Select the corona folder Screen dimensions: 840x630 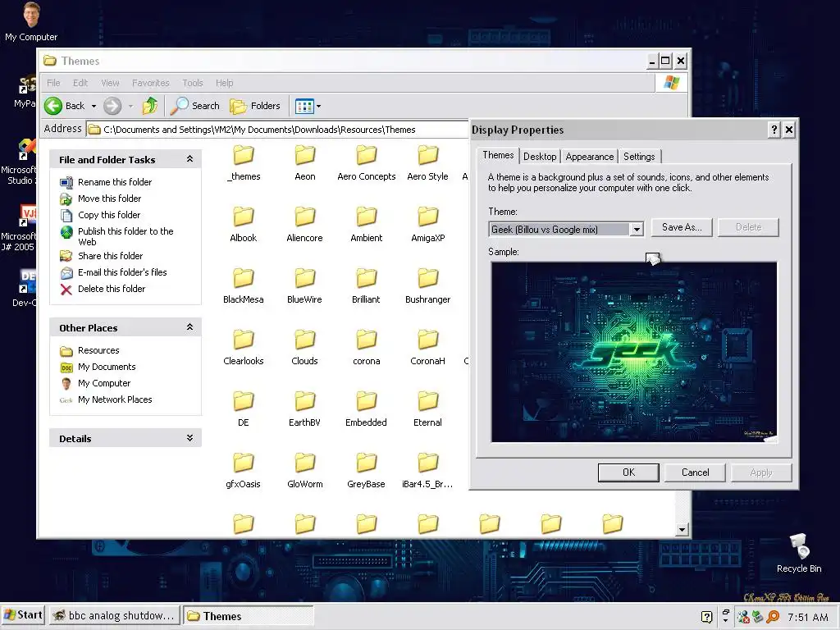(x=367, y=348)
